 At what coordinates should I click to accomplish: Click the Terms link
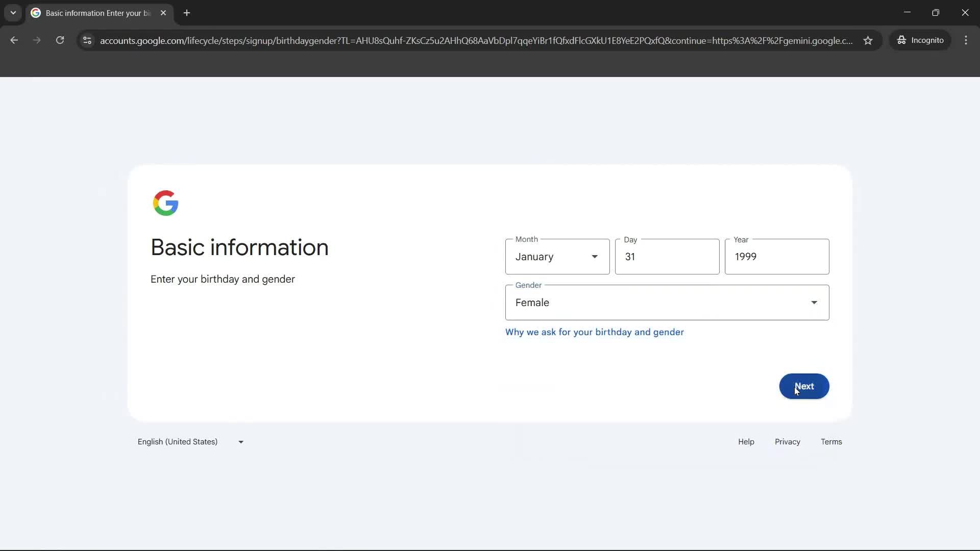click(831, 442)
